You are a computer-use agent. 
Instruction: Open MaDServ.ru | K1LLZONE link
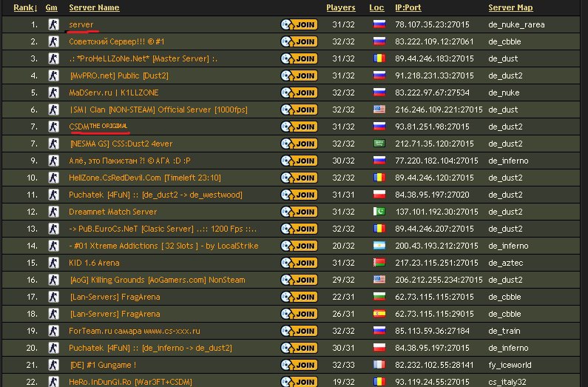click(x=114, y=92)
